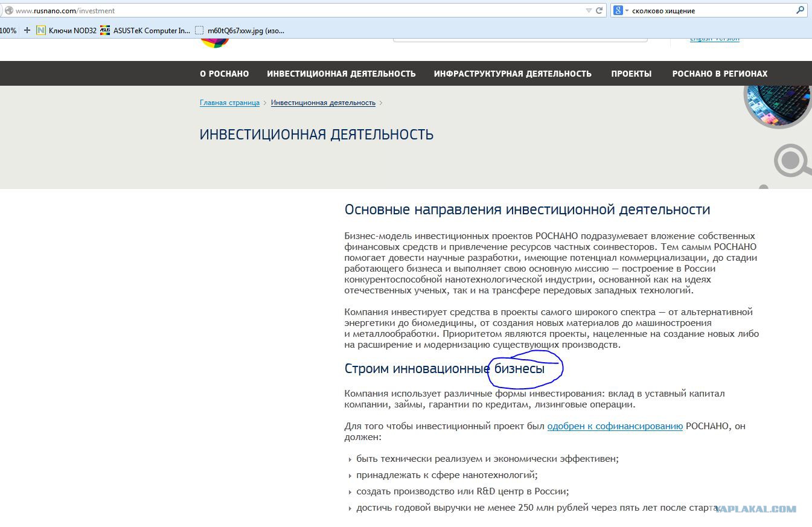Click the 100% zoom indicator
The image size is (812, 527).
pos(8,30)
